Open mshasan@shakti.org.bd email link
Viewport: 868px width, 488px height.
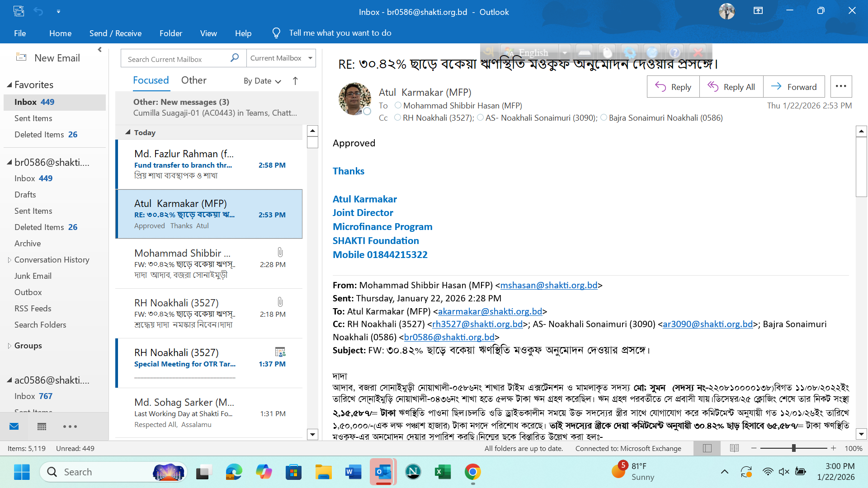548,285
